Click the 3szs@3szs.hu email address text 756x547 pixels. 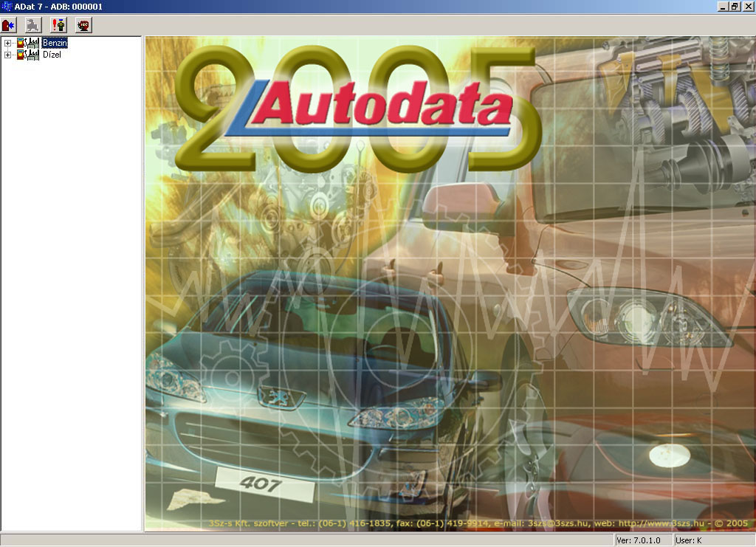coord(558,523)
